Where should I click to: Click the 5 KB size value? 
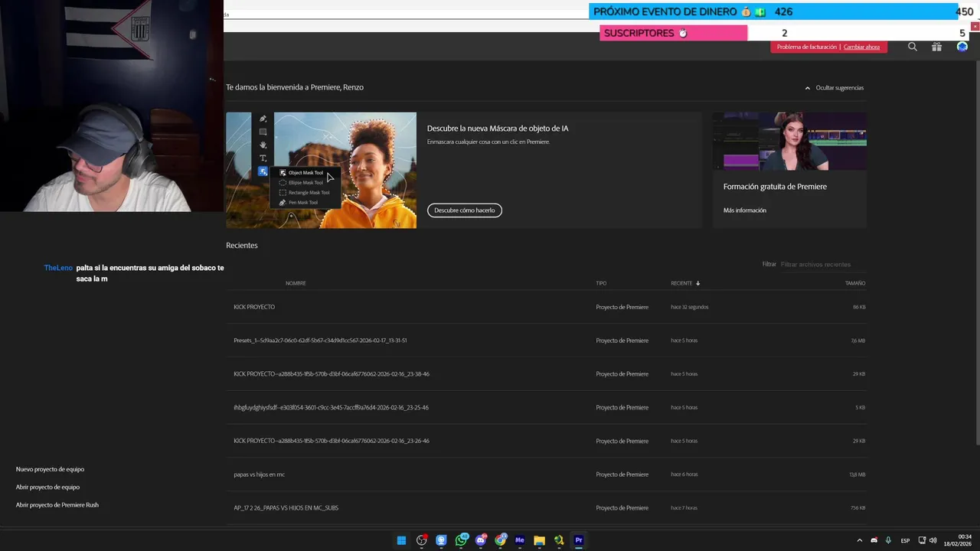pos(861,408)
